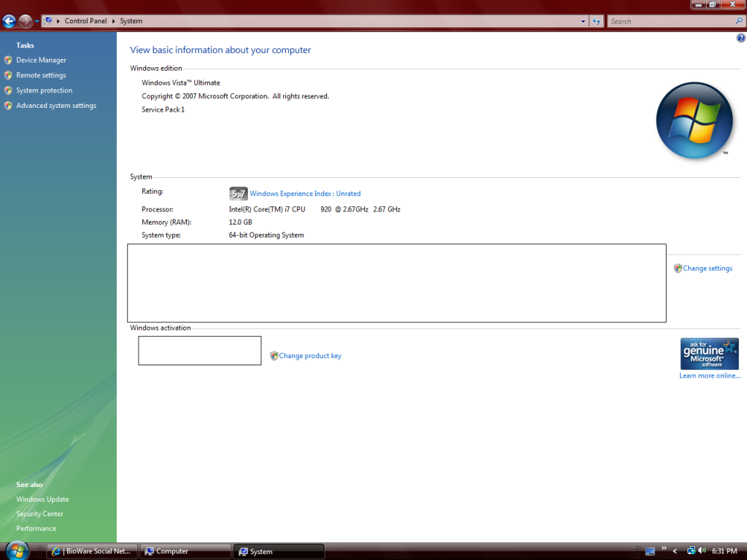Click the blue Help question mark icon
747x560 pixels.
point(740,38)
